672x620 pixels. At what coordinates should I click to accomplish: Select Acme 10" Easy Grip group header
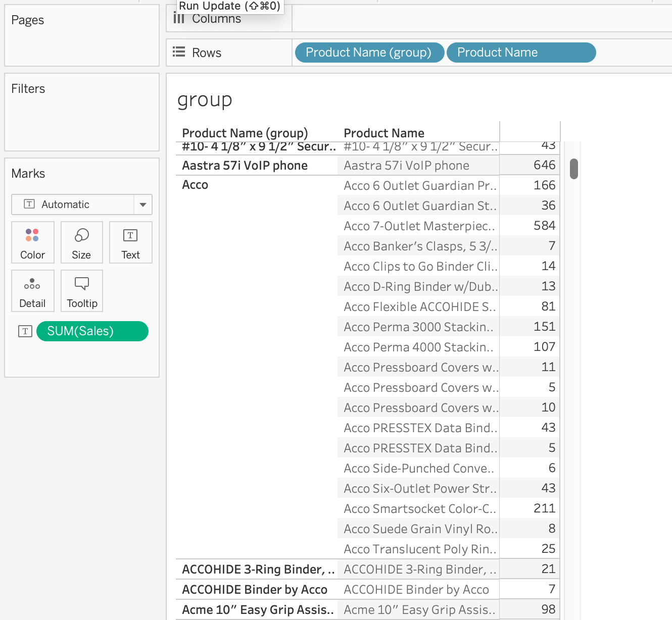pos(258,610)
